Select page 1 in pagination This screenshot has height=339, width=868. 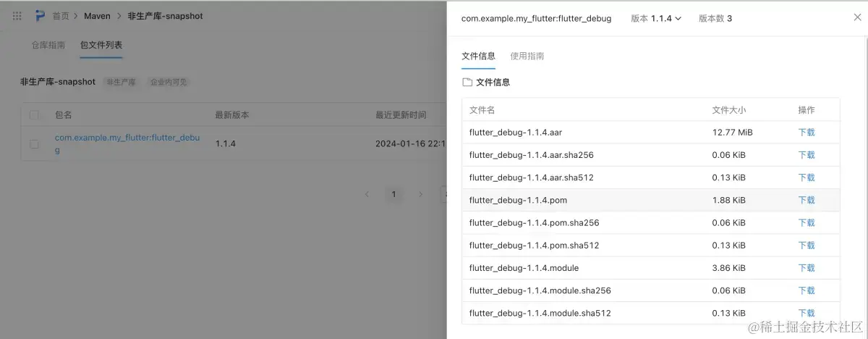[393, 194]
